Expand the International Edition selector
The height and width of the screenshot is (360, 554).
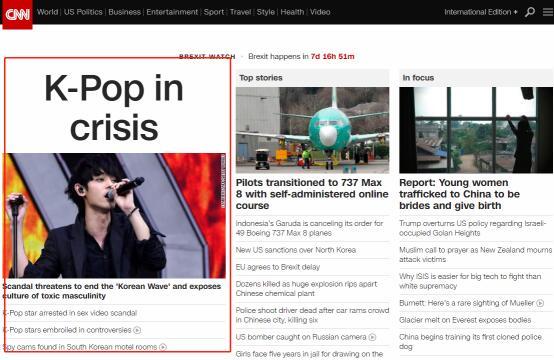[481, 12]
